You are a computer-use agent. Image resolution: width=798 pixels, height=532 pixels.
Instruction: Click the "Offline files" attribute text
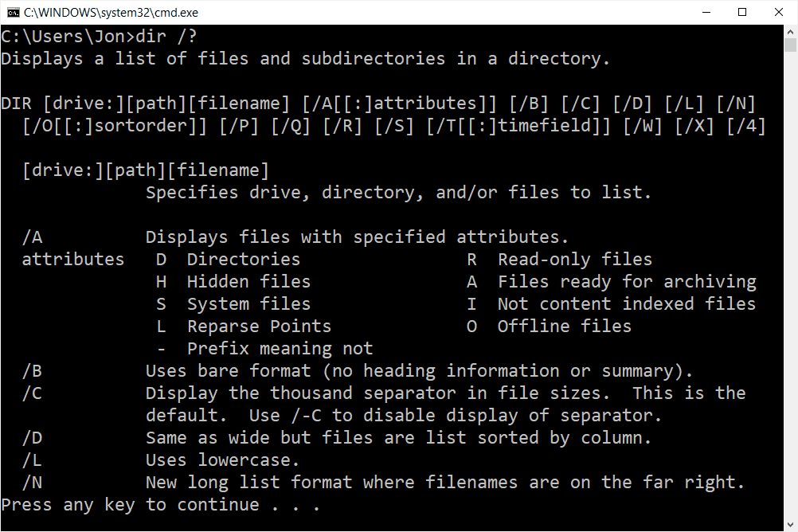click(564, 327)
